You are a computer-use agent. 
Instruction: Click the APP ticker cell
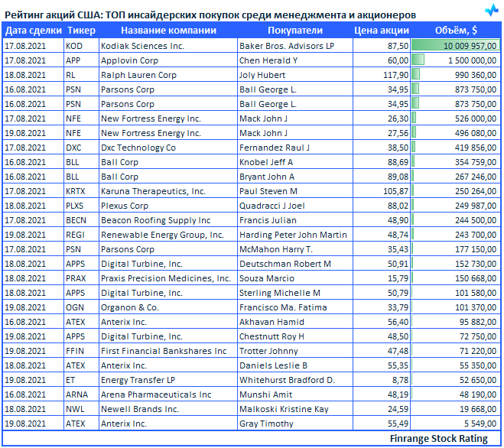(x=81, y=60)
